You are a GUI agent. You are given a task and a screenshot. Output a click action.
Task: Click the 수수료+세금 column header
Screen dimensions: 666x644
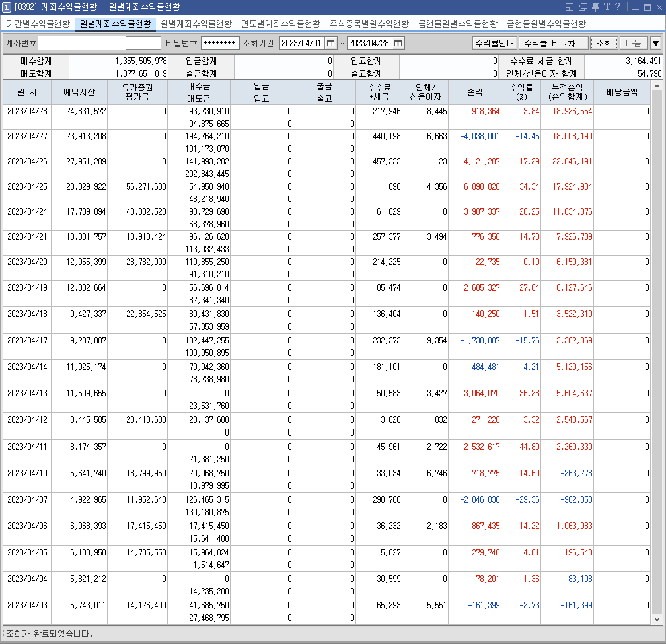tap(379, 92)
